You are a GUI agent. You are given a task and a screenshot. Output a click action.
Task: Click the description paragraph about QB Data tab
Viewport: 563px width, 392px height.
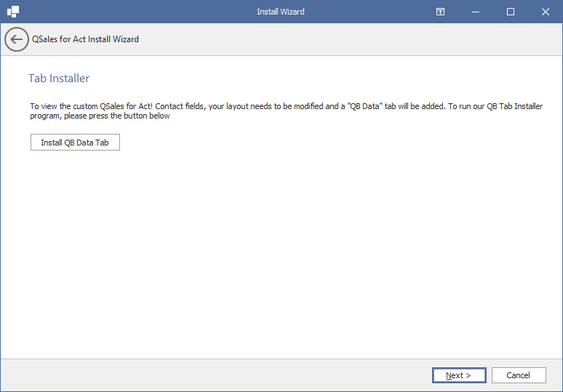coord(286,111)
